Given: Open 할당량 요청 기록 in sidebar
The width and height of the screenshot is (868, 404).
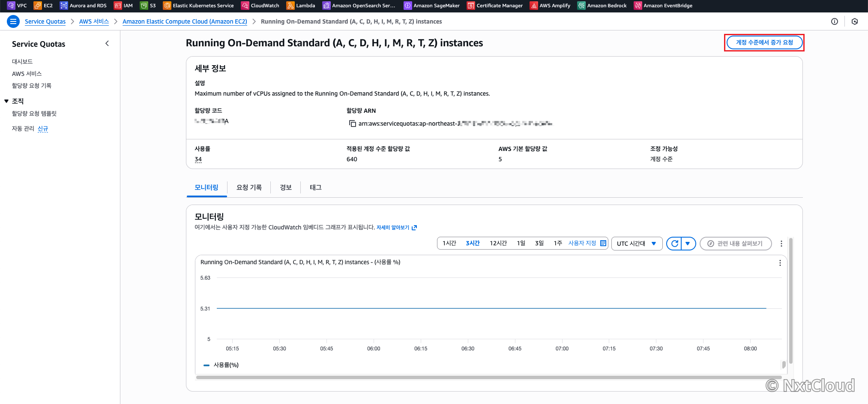Looking at the screenshot, I should click(x=32, y=86).
